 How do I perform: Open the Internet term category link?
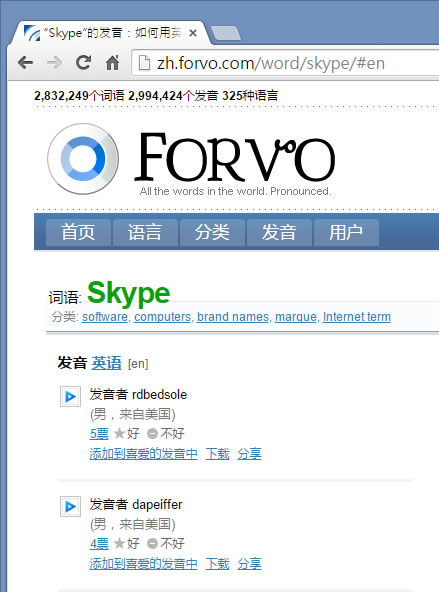[x=357, y=317]
